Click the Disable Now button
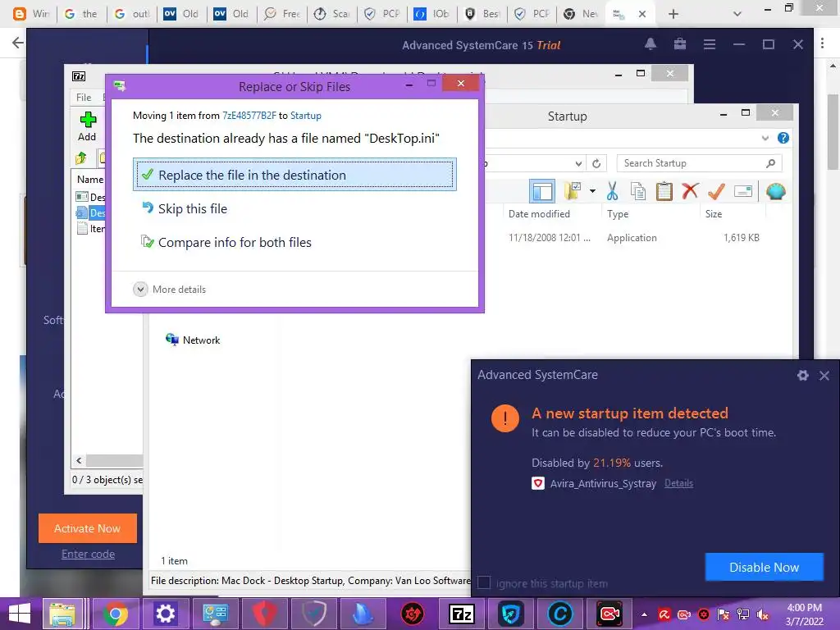840x630 pixels. tap(764, 567)
